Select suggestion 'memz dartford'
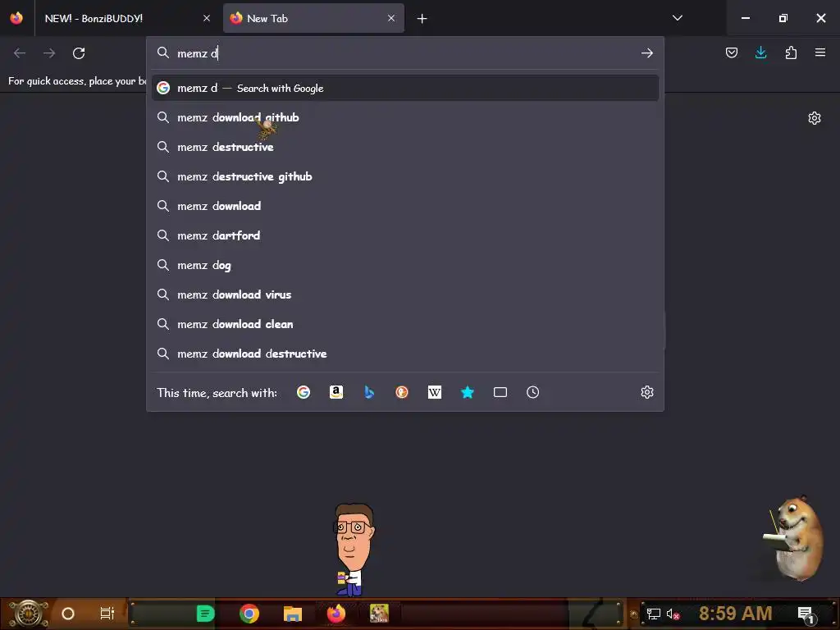 (x=405, y=235)
